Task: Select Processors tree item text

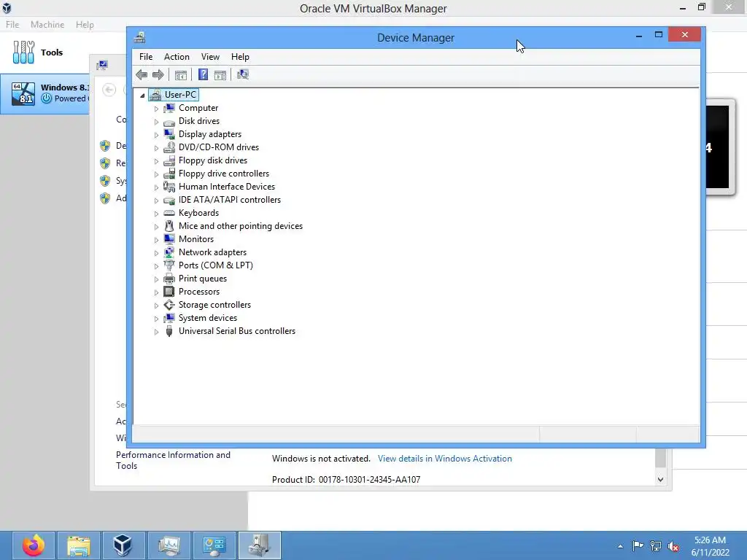Action: [x=199, y=292]
